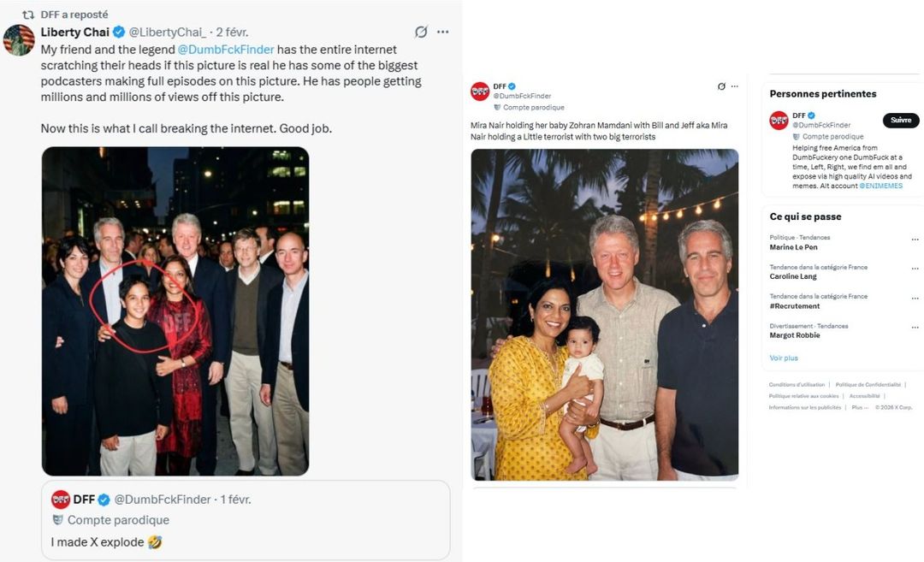Click the Grok icon on Liberty Chai's post
Viewport: 924px width, 562px height.
(x=421, y=33)
